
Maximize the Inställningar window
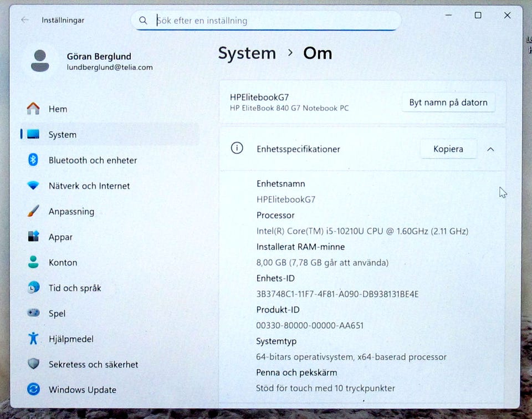point(478,16)
